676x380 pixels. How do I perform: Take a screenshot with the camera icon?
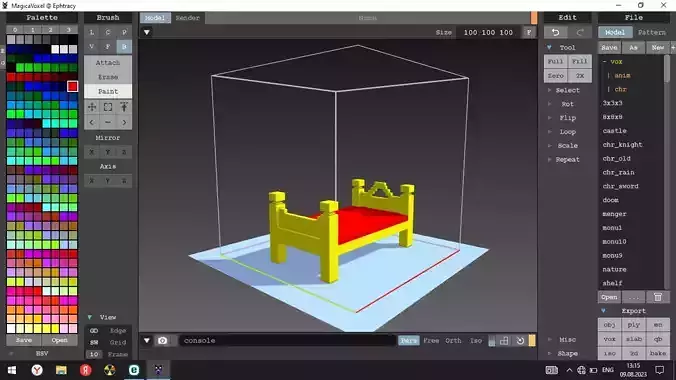pyautogui.click(x=162, y=341)
